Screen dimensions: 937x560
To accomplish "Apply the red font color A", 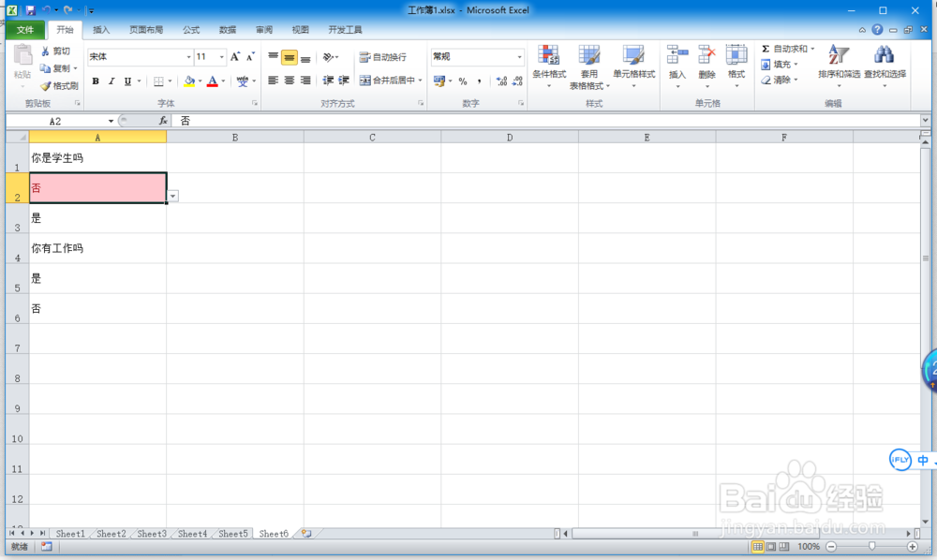I will 212,81.
